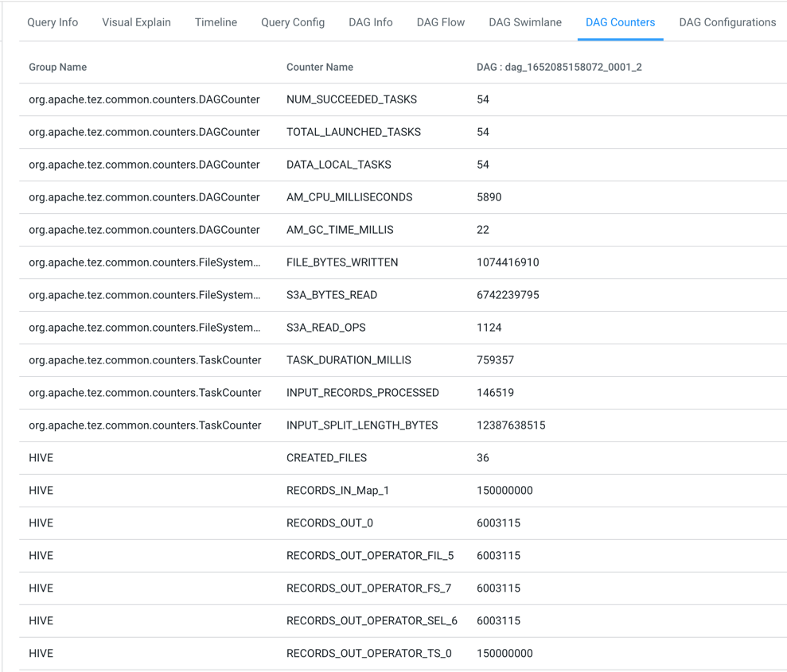The width and height of the screenshot is (787, 672).
Task: Switch to the DAG Swimlane tab
Action: pyautogui.click(x=524, y=22)
